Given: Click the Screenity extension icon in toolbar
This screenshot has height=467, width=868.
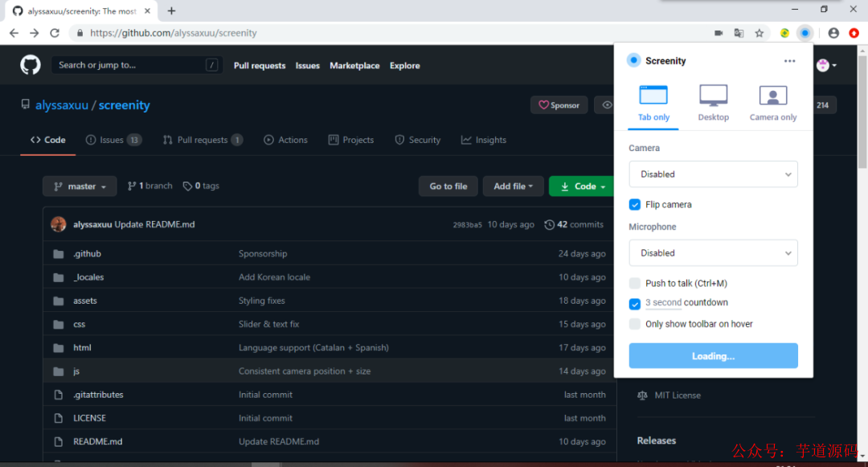Looking at the screenshot, I should pos(805,33).
